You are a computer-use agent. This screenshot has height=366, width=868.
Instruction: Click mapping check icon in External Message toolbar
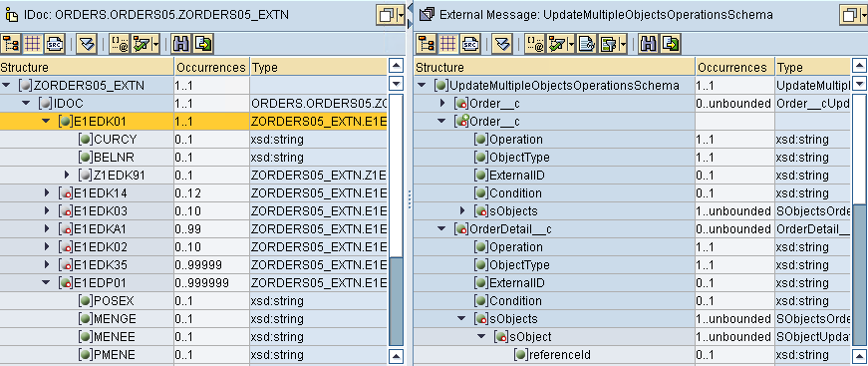click(x=556, y=44)
